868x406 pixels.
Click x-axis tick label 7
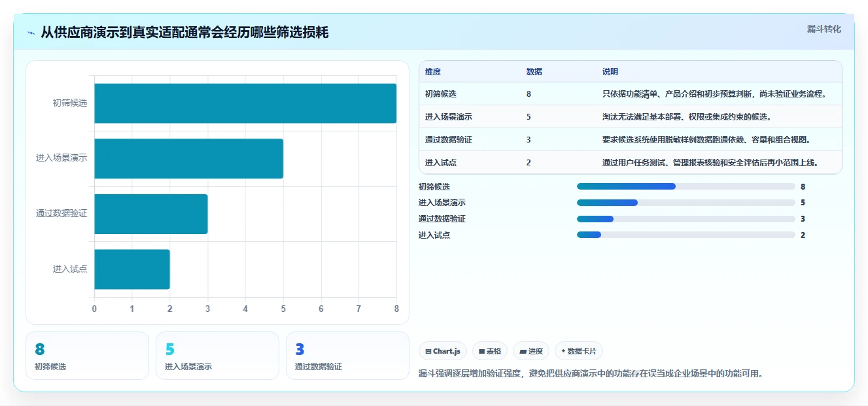pyautogui.click(x=358, y=309)
